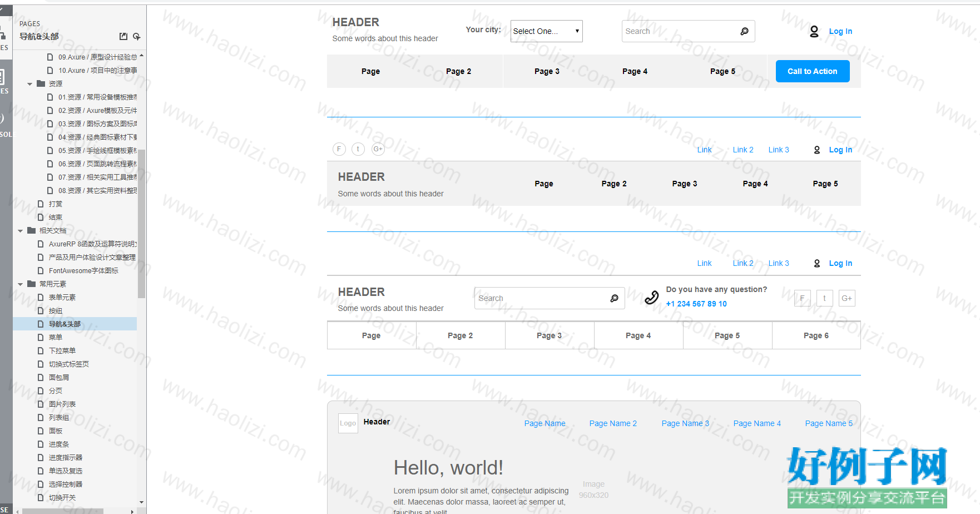Select Page 4 in the second header's nav

point(755,184)
